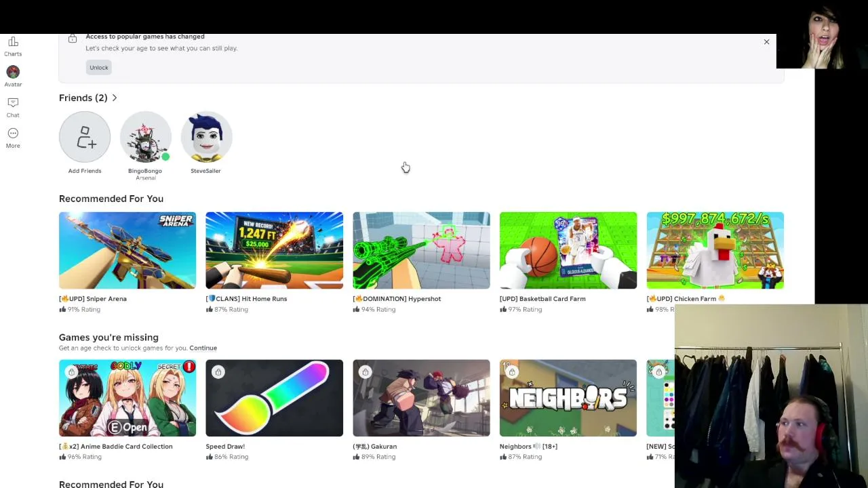
Task: Open the Friends (2) heading
Action: tap(83, 98)
